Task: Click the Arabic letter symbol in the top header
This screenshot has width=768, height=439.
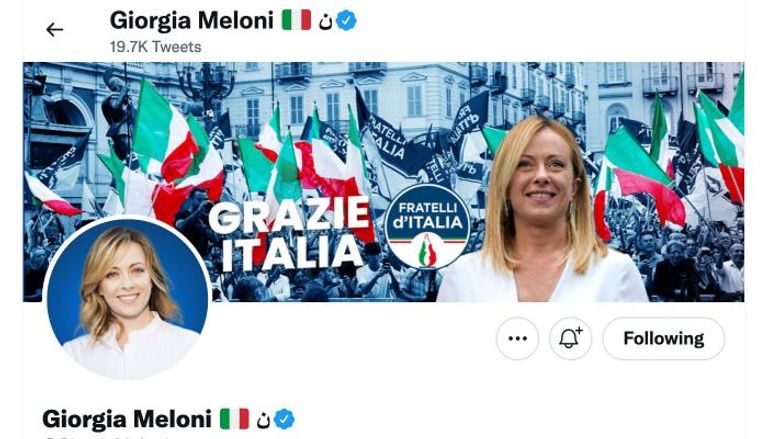Action: tap(325, 23)
